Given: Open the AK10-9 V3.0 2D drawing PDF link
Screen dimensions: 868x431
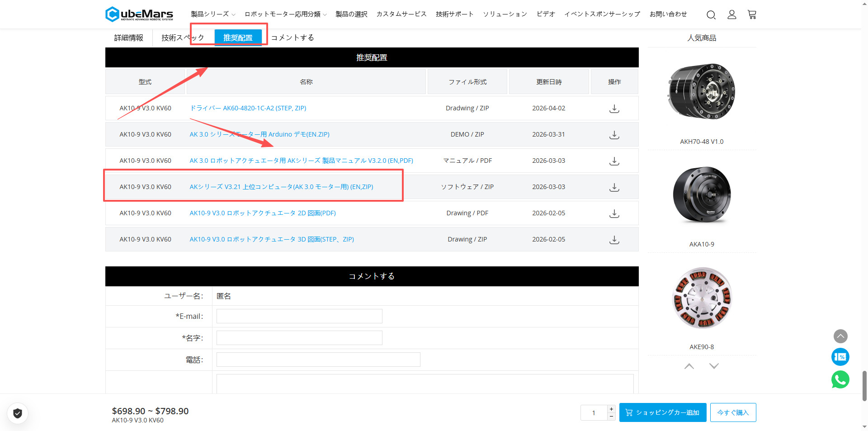Looking at the screenshot, I should pos(262,213).
